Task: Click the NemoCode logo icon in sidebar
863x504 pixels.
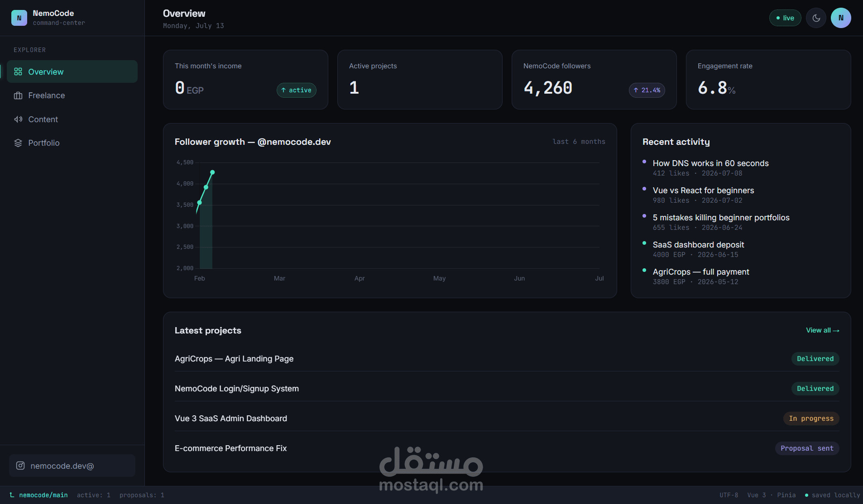Action: click(x=19, y=18)
